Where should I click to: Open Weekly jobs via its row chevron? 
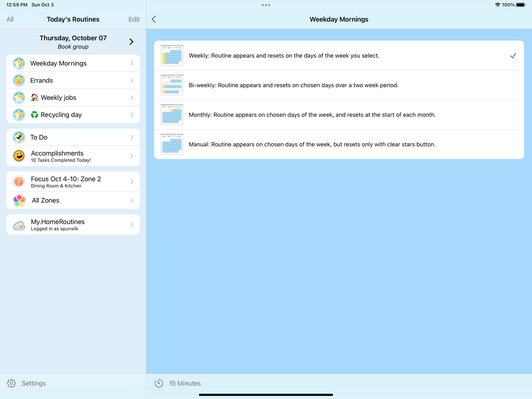(131, 97)
